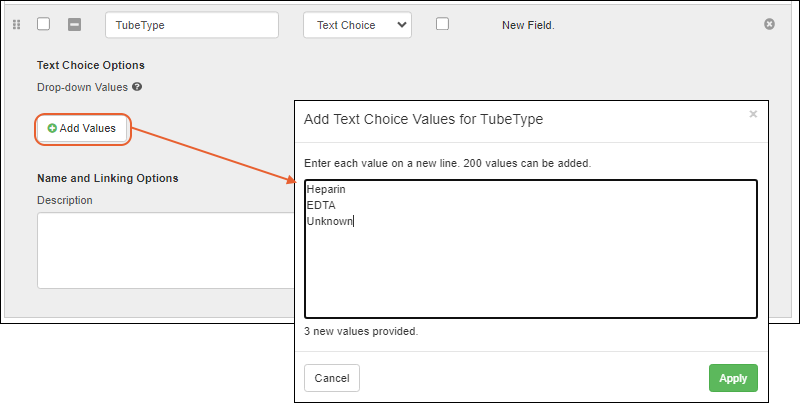
Task: Focus the Description text area
Action: point(165,250)
